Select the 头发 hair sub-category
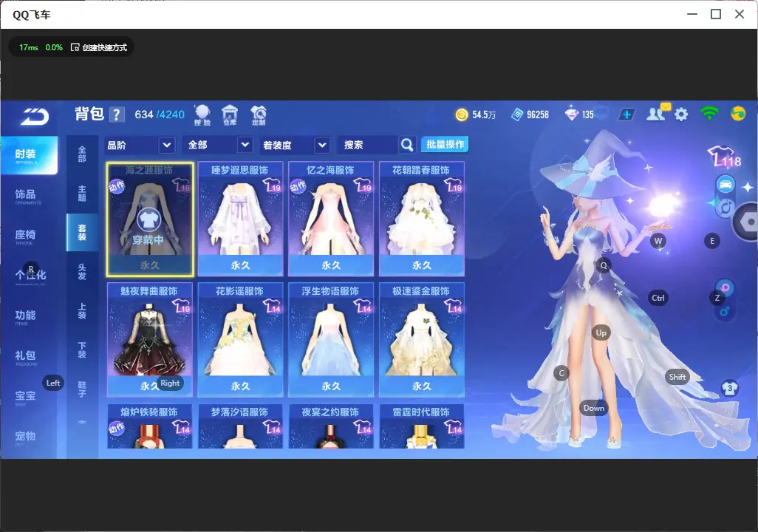The height and width of the screenshot is (532, 758). (x=82, y=272)
